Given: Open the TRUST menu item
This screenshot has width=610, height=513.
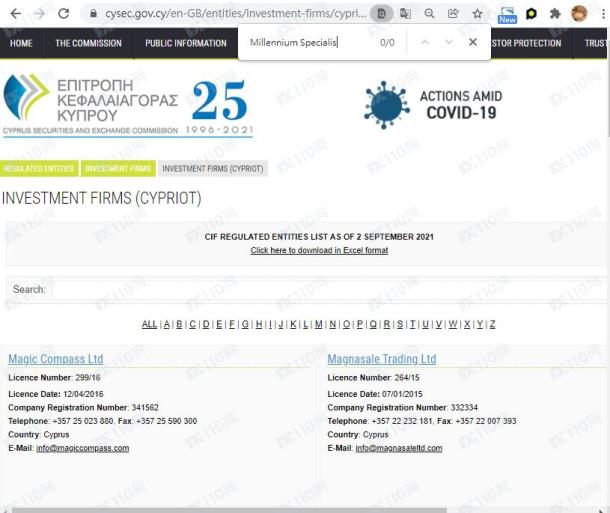Looking at the screenshot, I should tap(595, 43).
